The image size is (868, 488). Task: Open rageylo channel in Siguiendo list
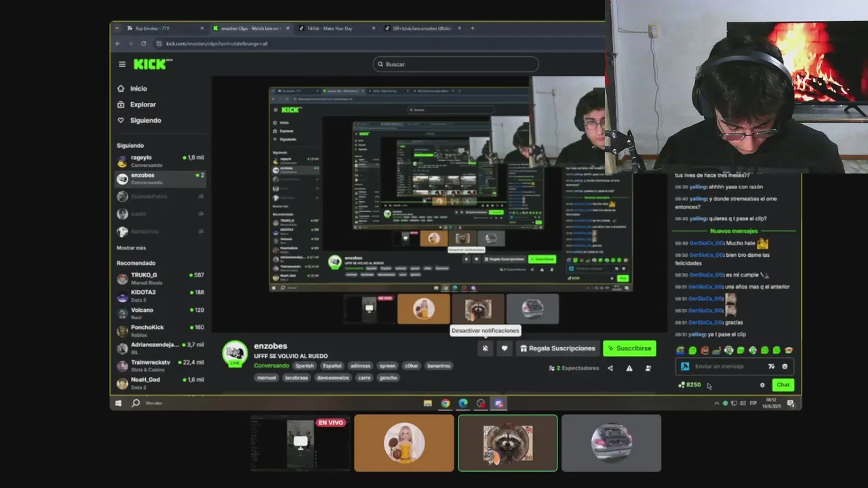[x=160, y=161]
